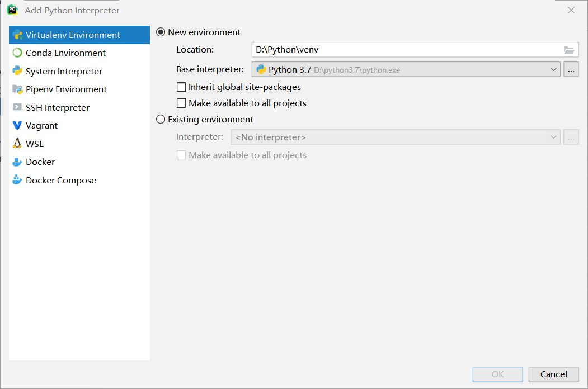Click the Docker Compose whale icon
Image resolution: width=588 pixels, height=389 pixels.
point(17,180)
